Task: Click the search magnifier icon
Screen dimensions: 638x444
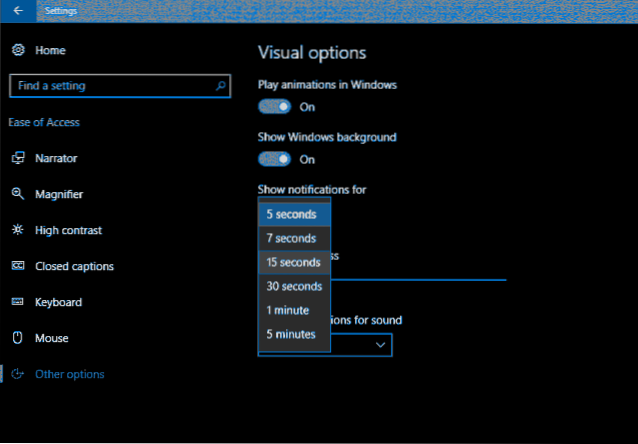Action: coord(220,86)
